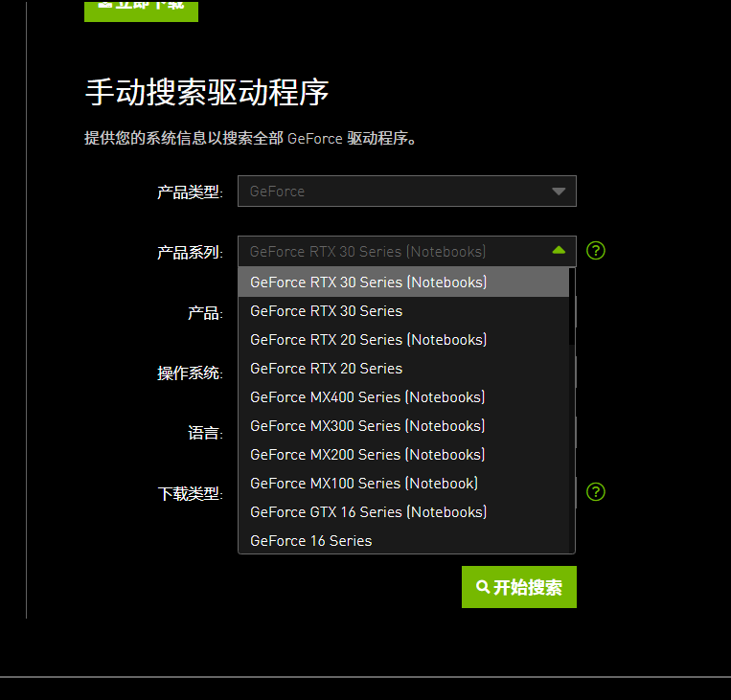This screenshot has height=700, width=731.
Task: Click the 产品 label
Action: click(x=205, y=313)
